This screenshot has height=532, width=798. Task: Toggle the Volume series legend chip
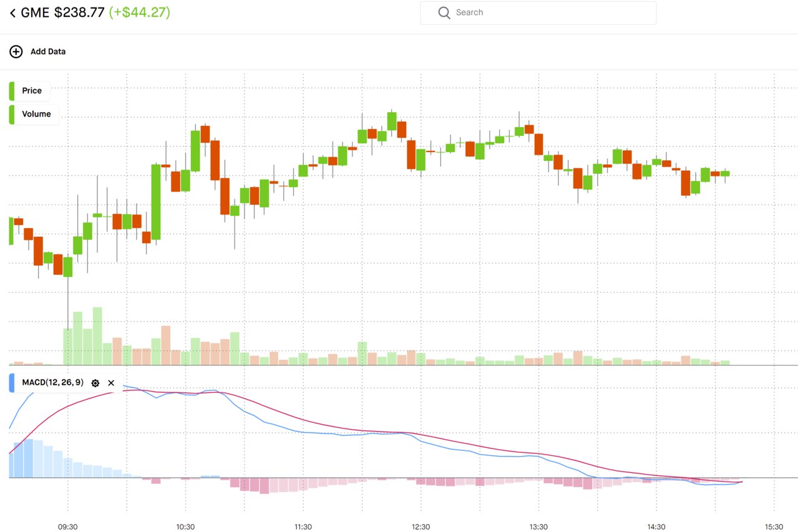[x=34, y=114]
